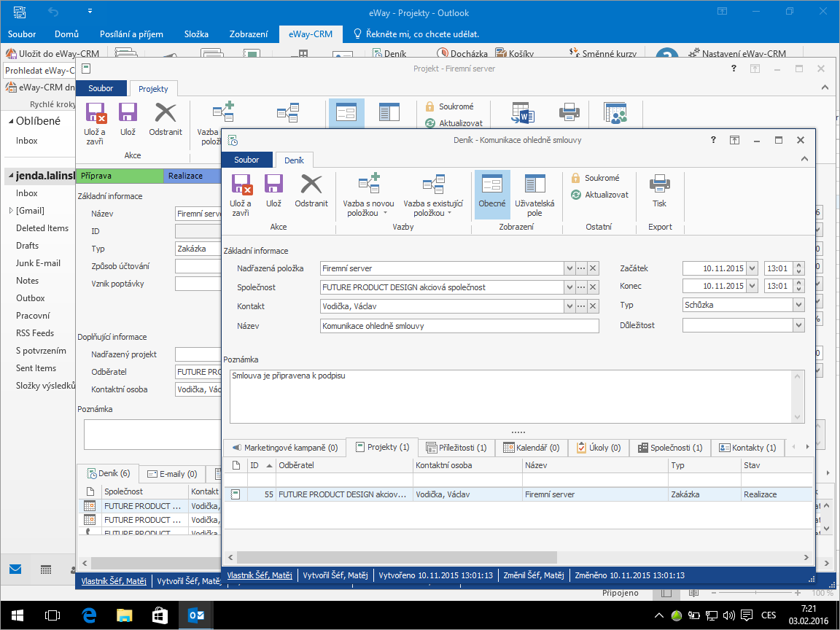Click Vlastník Šéf, Matěj link in Projekt
The height and width of the screenshot is (630, 840).
[x=114, y=580]
